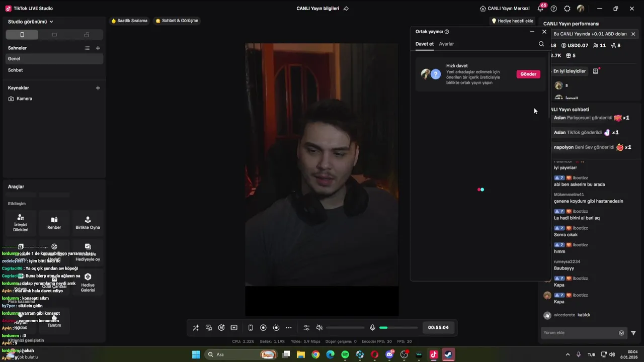
Task: Add a new source with Kaynaklar plus
Action: pos(98,88)
